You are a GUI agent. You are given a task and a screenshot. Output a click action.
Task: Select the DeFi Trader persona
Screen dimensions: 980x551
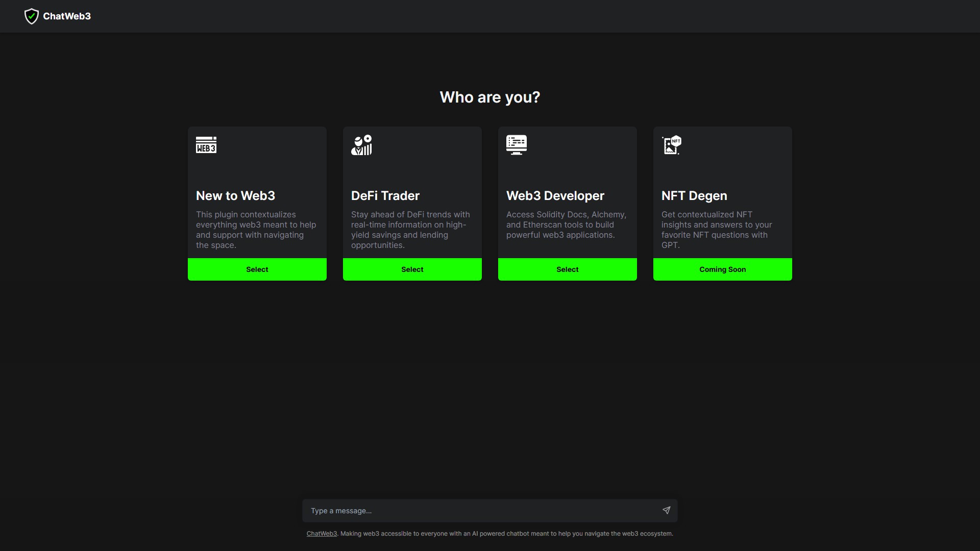(x=412, y=269)
